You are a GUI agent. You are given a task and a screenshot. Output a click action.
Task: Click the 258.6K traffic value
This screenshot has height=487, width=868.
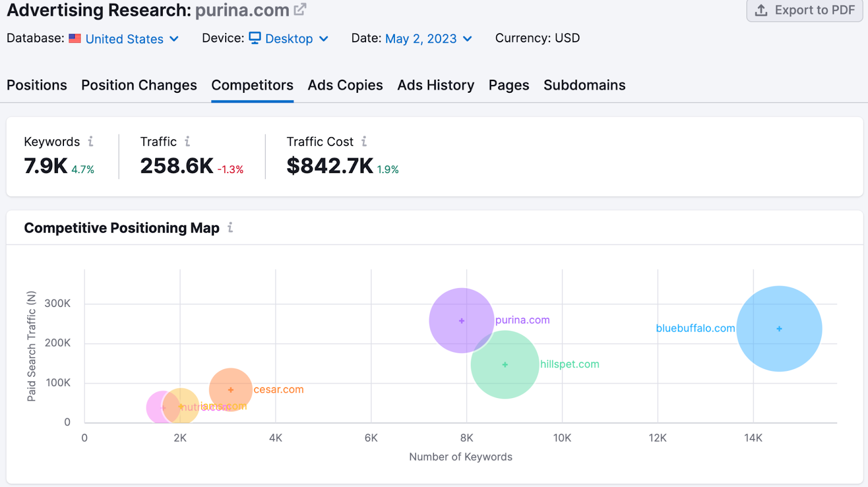click(177, 166)
